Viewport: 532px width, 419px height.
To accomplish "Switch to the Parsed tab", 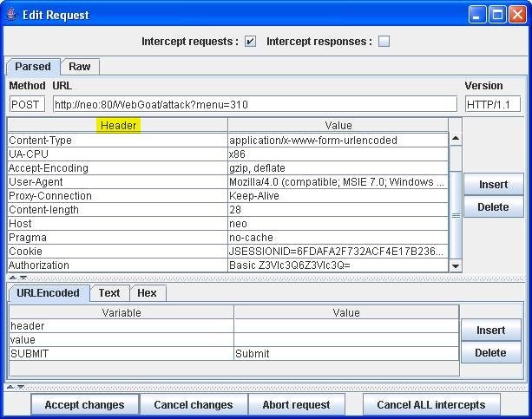I will coord(33,67).
